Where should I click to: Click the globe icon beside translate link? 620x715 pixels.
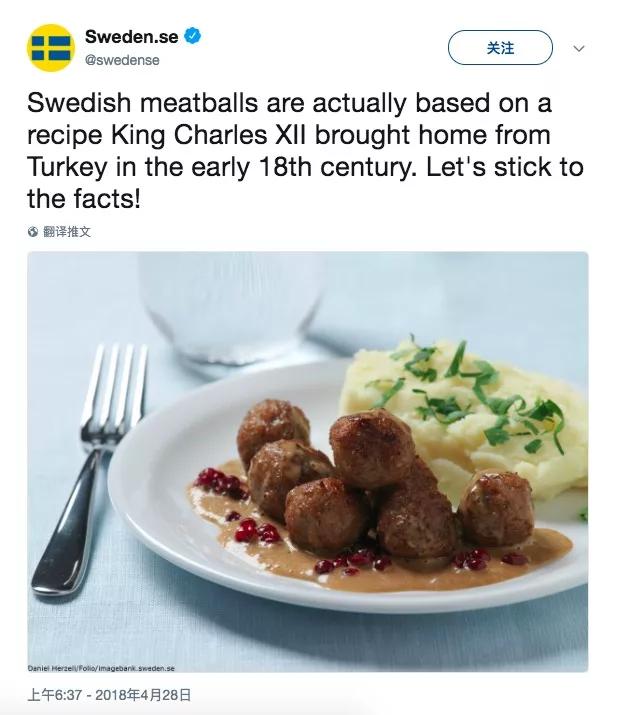pyautogui.click(x=33, y=231)
